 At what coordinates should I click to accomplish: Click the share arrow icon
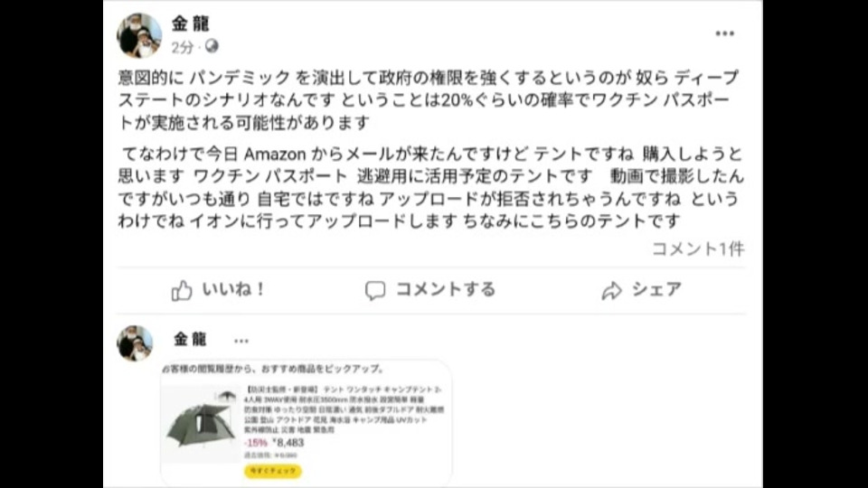pyautogui.click(x=612, y=290)
